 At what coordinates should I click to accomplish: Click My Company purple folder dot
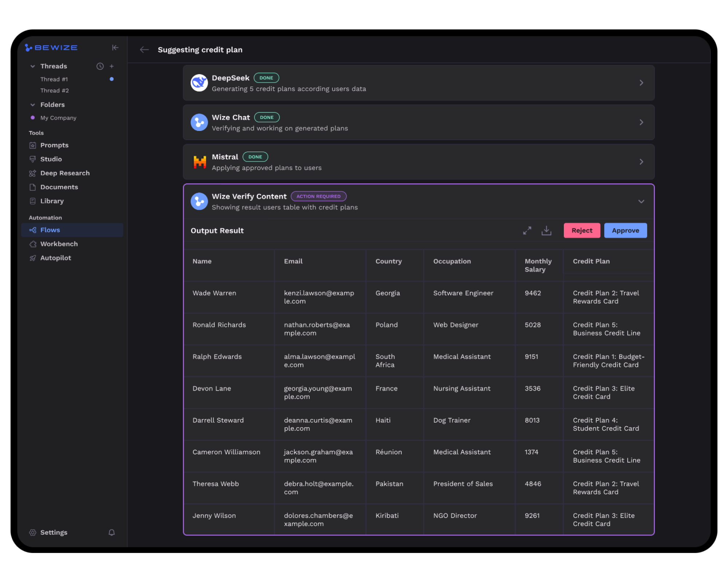pos(33,117)
